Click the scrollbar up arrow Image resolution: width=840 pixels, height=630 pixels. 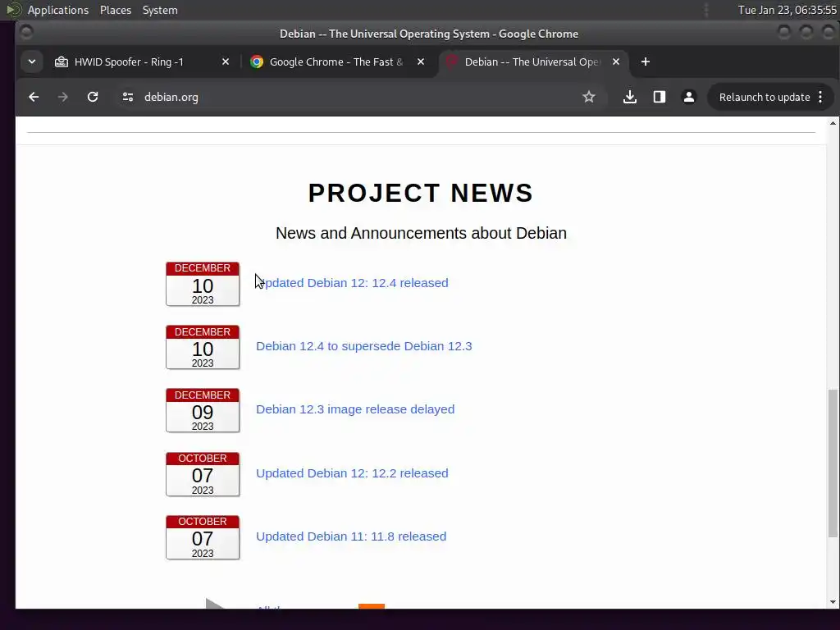click(x=833, y=123)
